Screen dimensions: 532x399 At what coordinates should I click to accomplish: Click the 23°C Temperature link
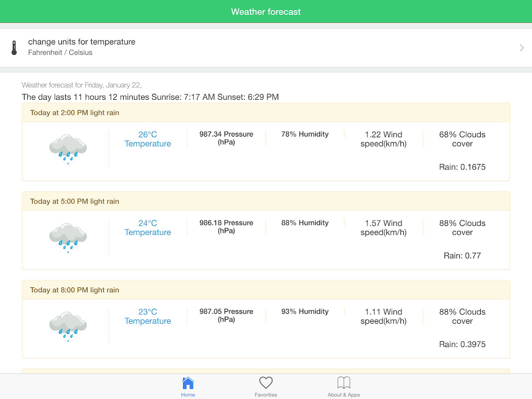click(148, 317)
